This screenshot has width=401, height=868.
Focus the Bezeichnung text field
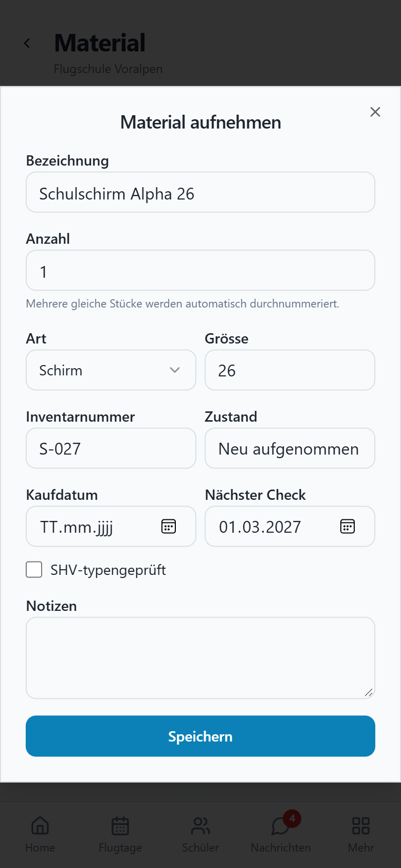200,192
